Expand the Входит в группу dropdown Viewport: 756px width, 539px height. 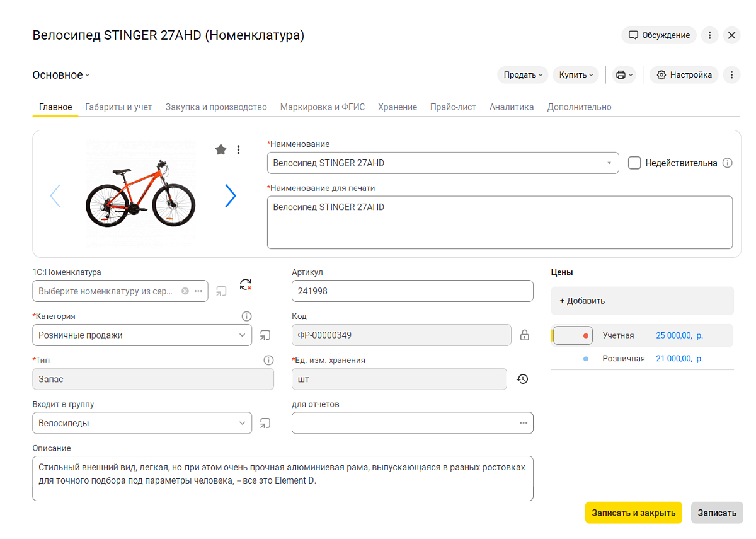click(243, 423)
